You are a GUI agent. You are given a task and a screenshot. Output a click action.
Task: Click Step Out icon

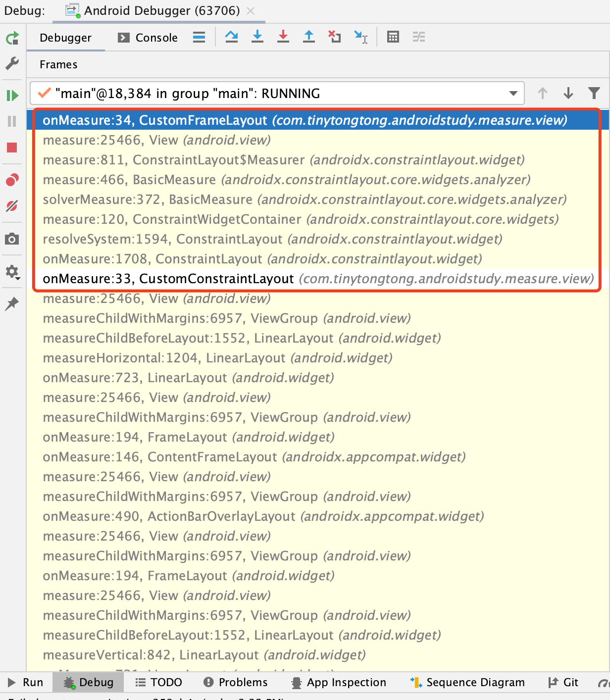309,37
